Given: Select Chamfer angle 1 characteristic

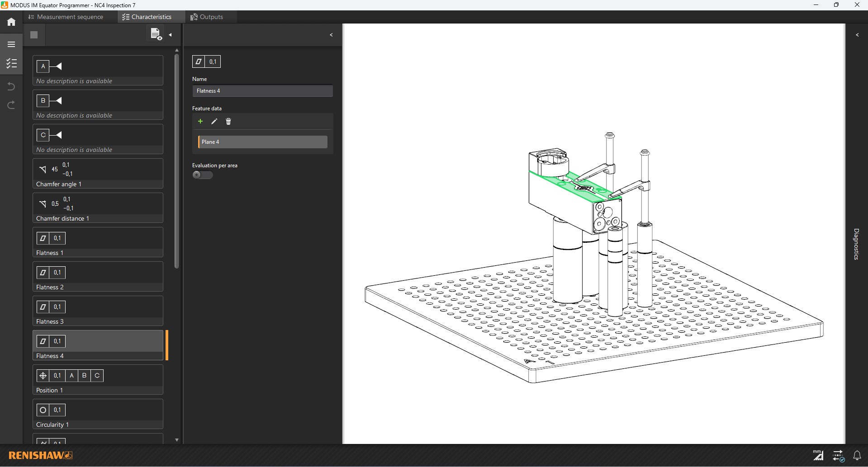Looking at the screenshot, I should [98, 174].
